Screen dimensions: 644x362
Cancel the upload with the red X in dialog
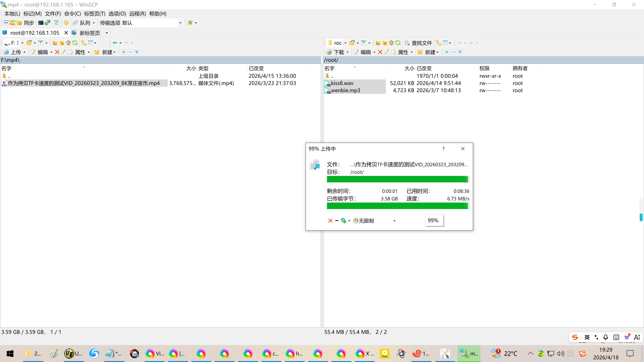(330, 221)
